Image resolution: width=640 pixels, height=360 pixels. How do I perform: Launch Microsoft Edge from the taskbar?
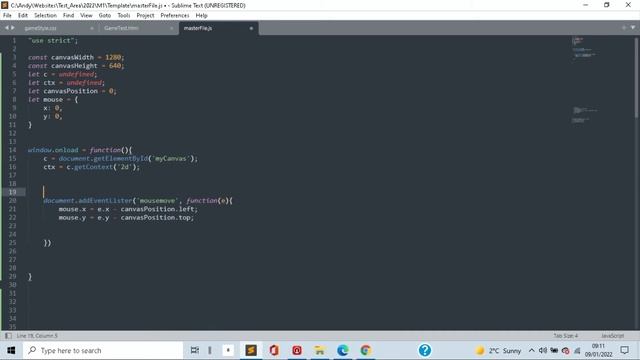pos(343,350)
